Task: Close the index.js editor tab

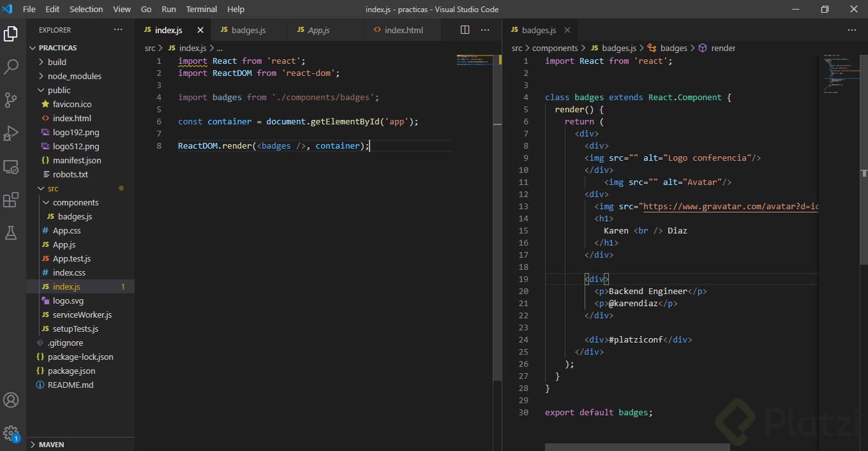Action: coord(200,30)
